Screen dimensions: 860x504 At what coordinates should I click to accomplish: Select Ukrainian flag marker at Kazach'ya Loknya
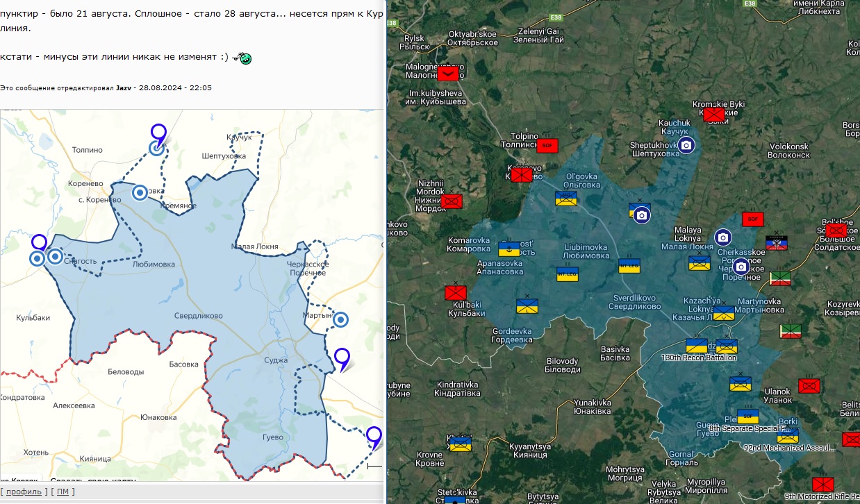(x=723, y=312)
